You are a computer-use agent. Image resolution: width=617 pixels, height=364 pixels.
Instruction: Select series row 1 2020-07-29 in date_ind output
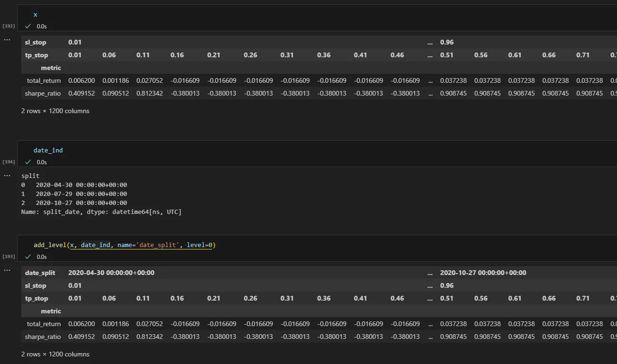coord(74,194)
